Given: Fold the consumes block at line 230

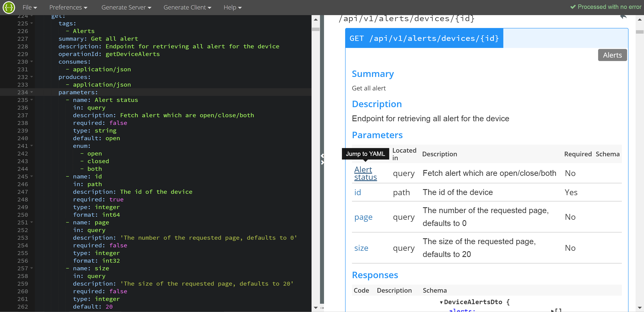Looking at the screenshot, I should (x=32, y=62).
